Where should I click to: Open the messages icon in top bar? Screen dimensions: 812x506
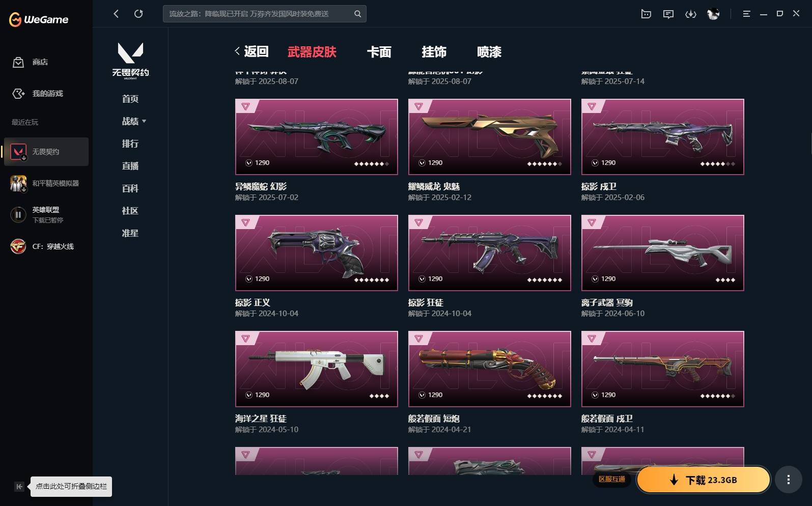click(668, 14)
